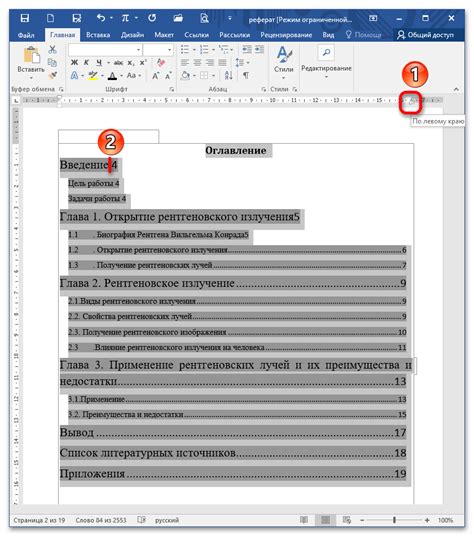
Task: Switch to the Вставка tab
Action: tap(98, 35)
